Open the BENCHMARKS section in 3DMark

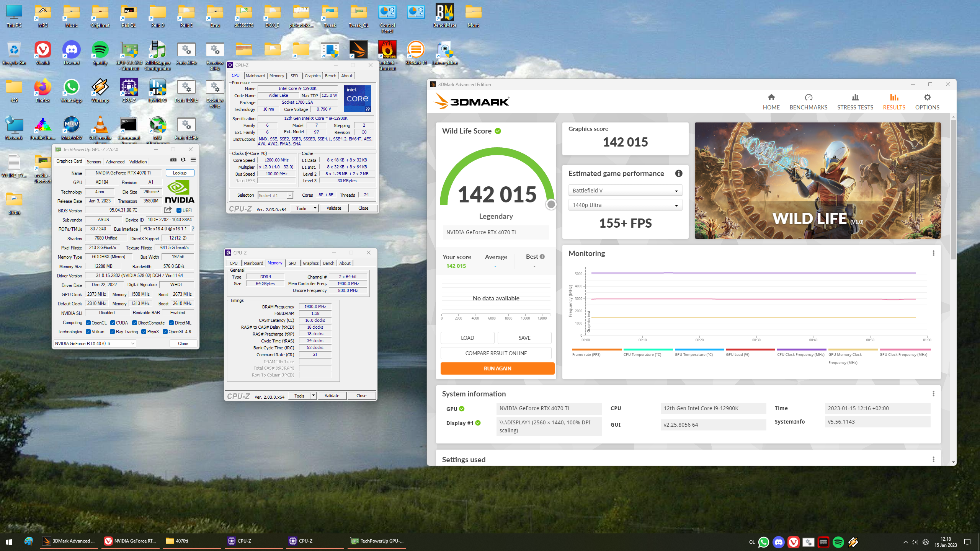click(808, 102)
